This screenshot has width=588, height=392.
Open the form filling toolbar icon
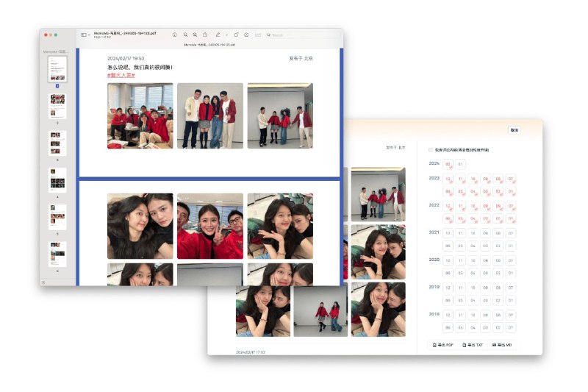point(258,35)
